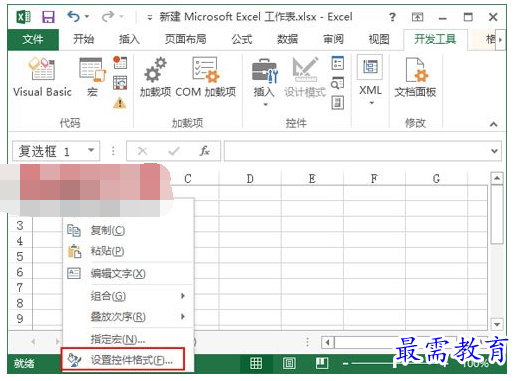Select row 5 header
Image resolution: width=517 pixels, height=381 pixels.
20,256
